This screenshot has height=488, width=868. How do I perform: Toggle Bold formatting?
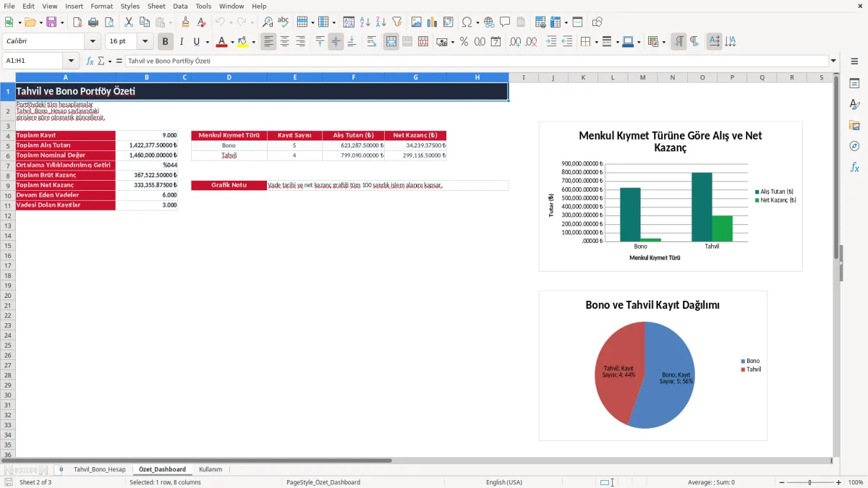(x=166, y=42)
